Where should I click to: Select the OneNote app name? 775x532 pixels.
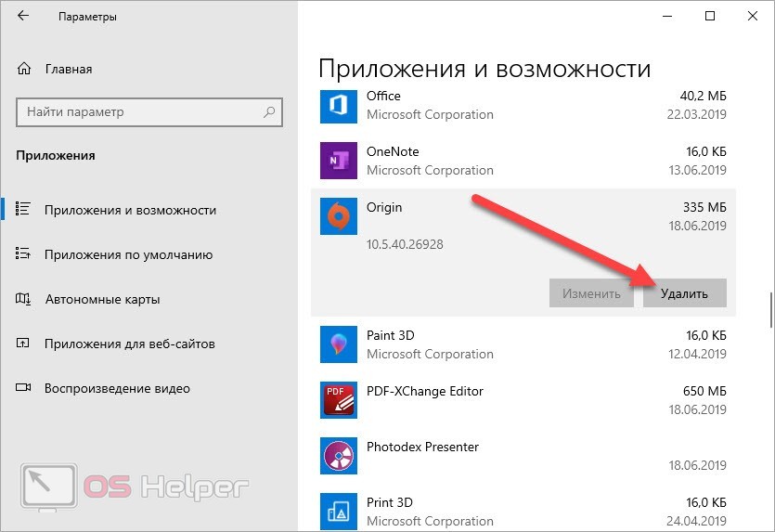click(393, 151)
